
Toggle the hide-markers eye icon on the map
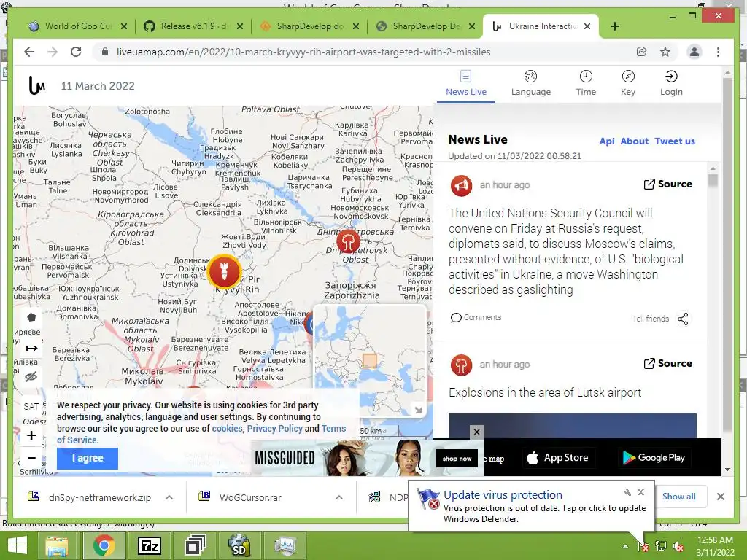click(x=31, y=377)
